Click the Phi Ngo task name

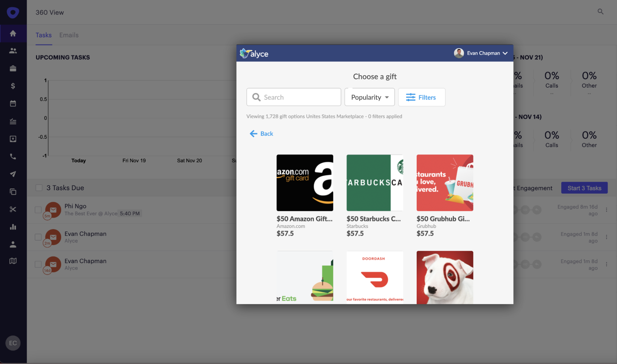coord(75,206)
